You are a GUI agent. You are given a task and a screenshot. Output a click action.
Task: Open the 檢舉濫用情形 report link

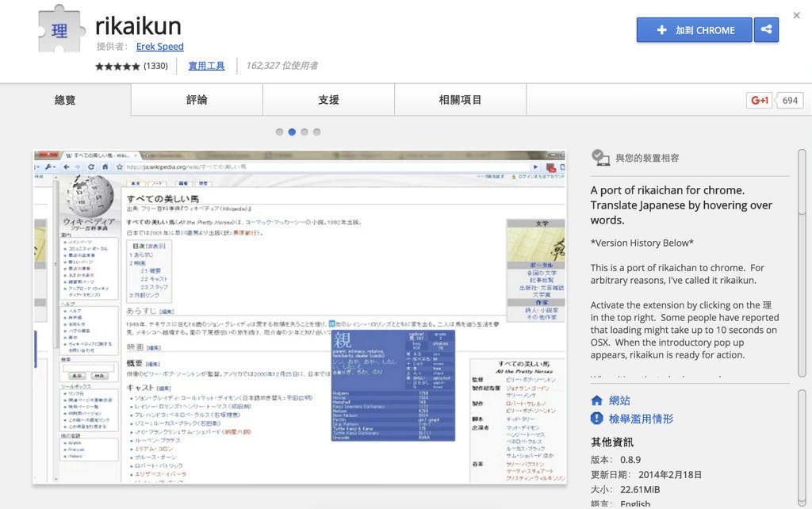click(x=641, y=419)
